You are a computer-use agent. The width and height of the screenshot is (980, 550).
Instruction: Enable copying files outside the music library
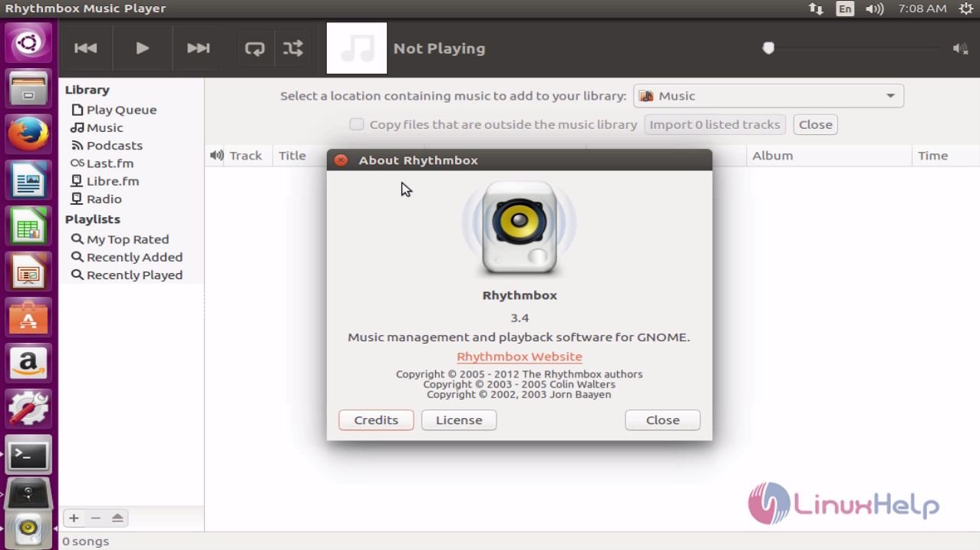pos(357,124)
